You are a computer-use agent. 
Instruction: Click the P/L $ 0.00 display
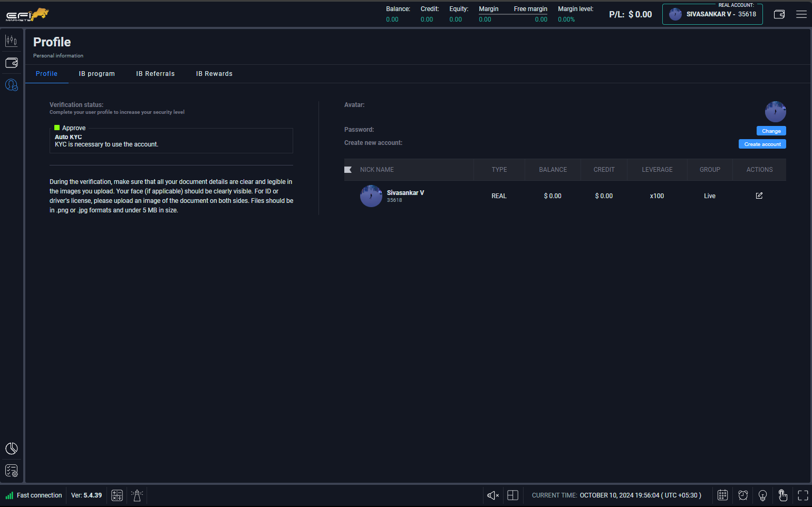coord(631,14)
